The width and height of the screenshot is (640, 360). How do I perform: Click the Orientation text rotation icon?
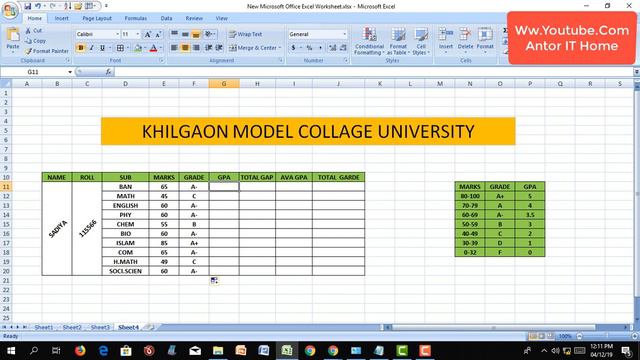[209, 34]
